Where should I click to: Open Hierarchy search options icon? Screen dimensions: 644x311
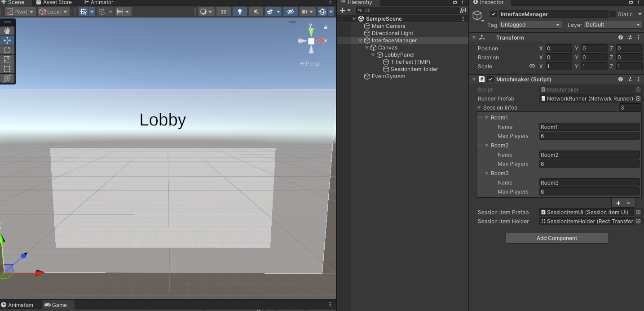click(x=463, y=10)
